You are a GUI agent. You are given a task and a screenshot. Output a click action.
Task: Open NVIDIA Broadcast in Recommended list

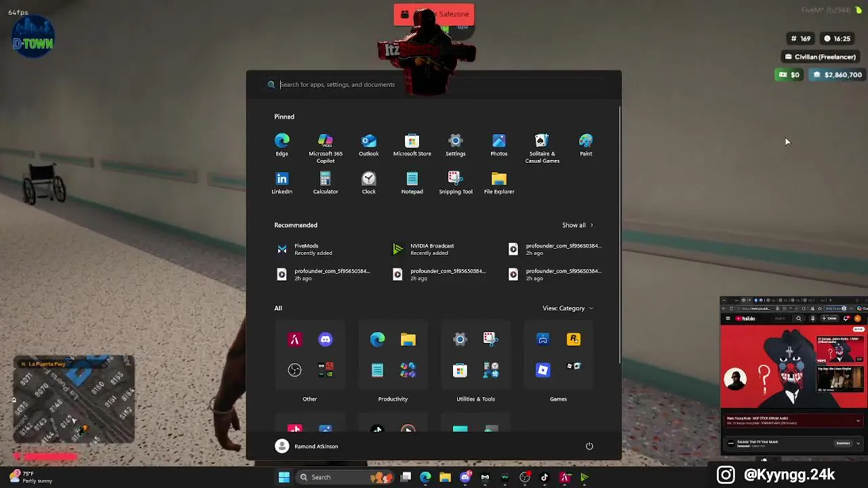(441, 249)
